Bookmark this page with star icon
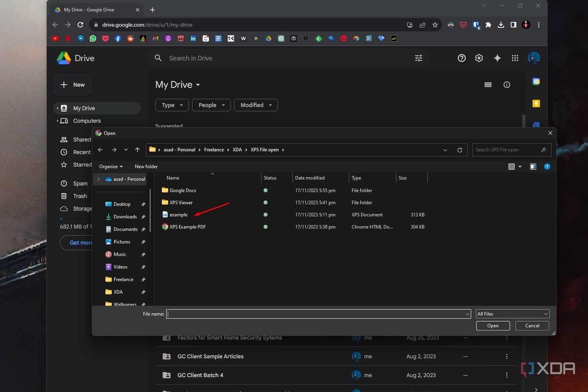588x392 pixels. point(435,25)
